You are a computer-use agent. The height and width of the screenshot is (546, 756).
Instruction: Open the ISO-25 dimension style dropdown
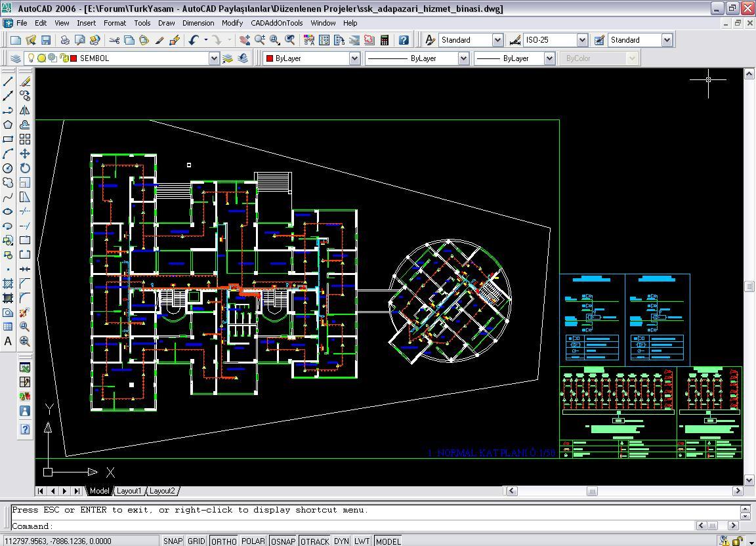(583, 39)
